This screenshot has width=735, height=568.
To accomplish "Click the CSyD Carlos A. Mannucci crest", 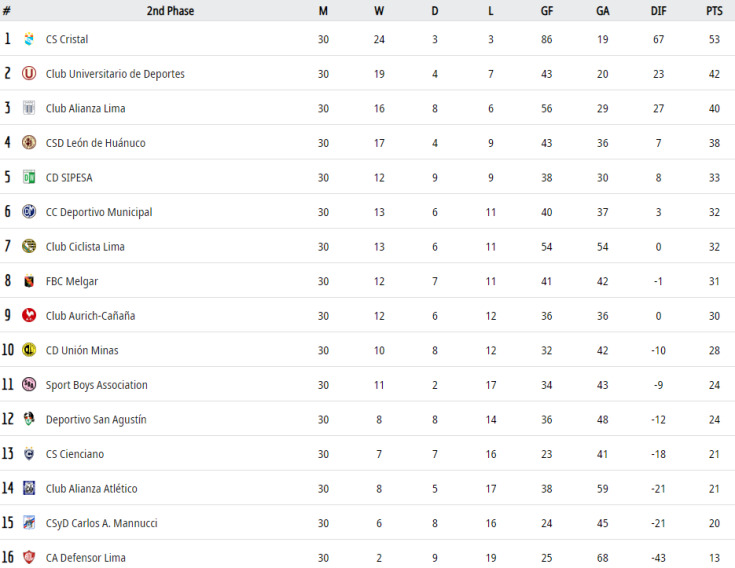I will (29, 523).
